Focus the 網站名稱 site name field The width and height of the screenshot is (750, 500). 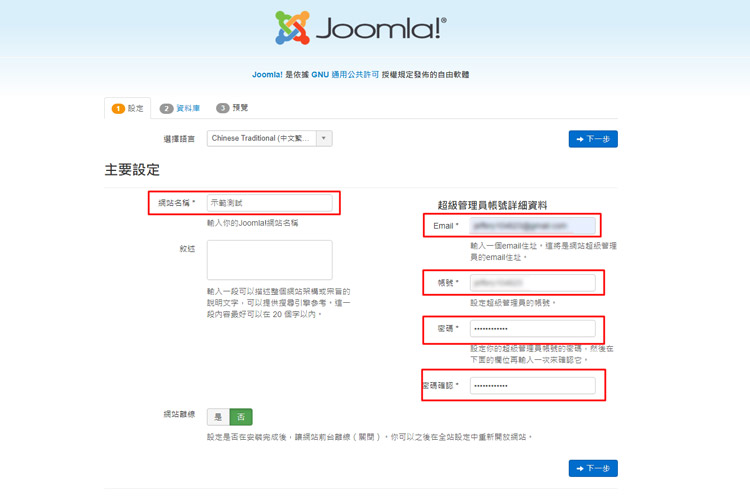tap(269, 203)
